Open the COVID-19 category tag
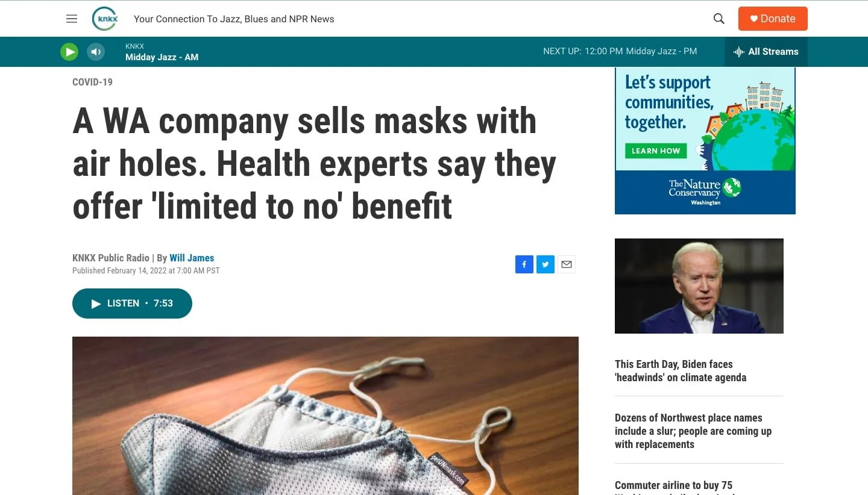The width and height of the screenshot is (868, 495). 92,82
